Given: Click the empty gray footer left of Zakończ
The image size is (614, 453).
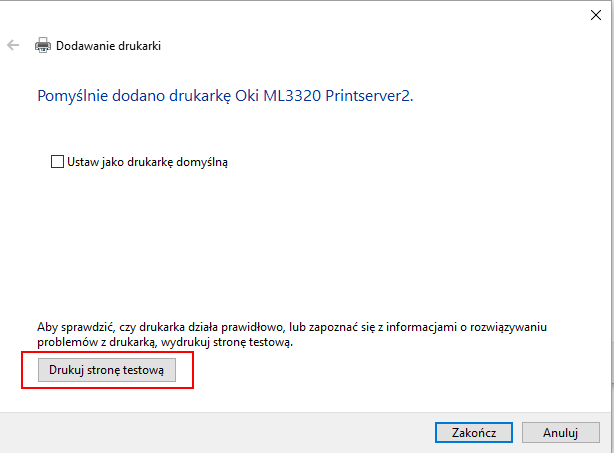Looking at the screenshot, I should pyautogui.click(x=215, y=433).
